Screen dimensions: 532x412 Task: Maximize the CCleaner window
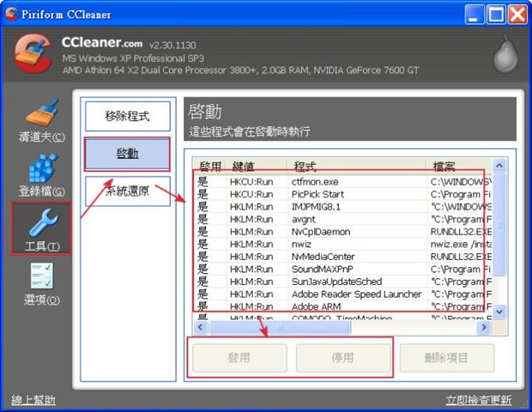(496, 15)
